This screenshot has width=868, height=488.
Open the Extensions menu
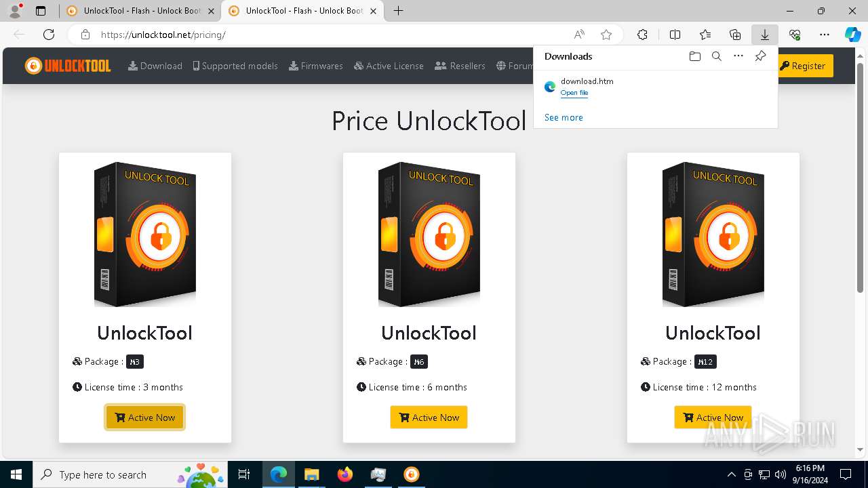coord(642,35)
